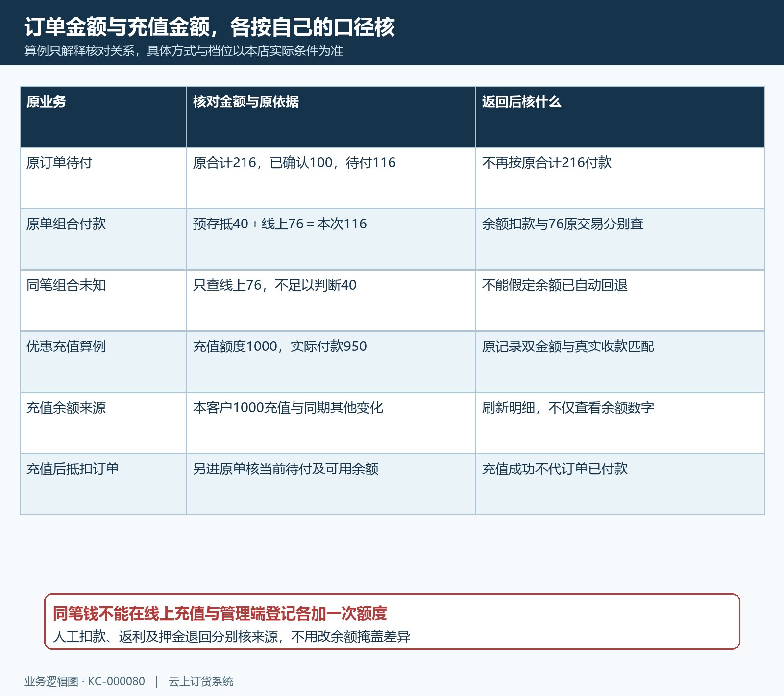784x696 pixels.
Task: Click the 原单组合付款 cell
Action: tap(103, 239)
